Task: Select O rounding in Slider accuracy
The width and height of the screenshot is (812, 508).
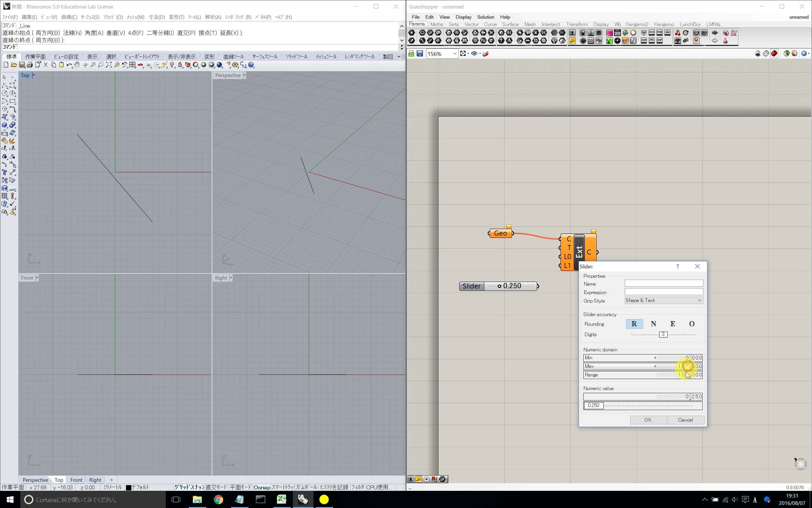Action: pos(692,324)
